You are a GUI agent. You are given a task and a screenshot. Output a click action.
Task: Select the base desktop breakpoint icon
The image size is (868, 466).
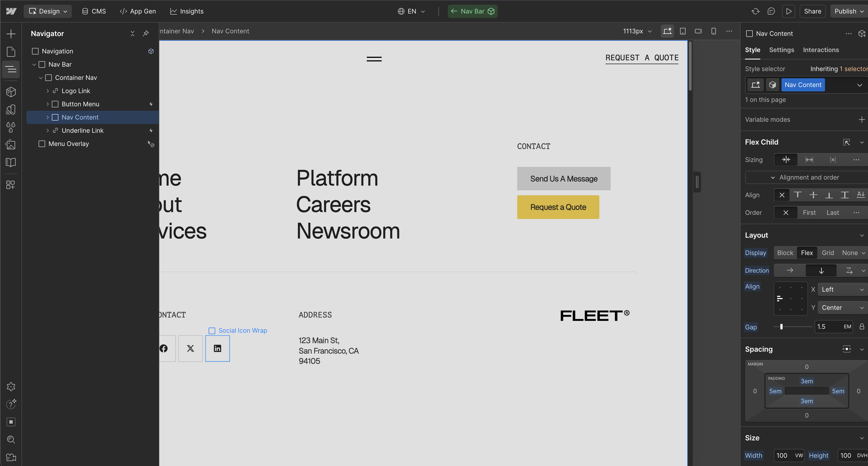(x=667, y=31)
